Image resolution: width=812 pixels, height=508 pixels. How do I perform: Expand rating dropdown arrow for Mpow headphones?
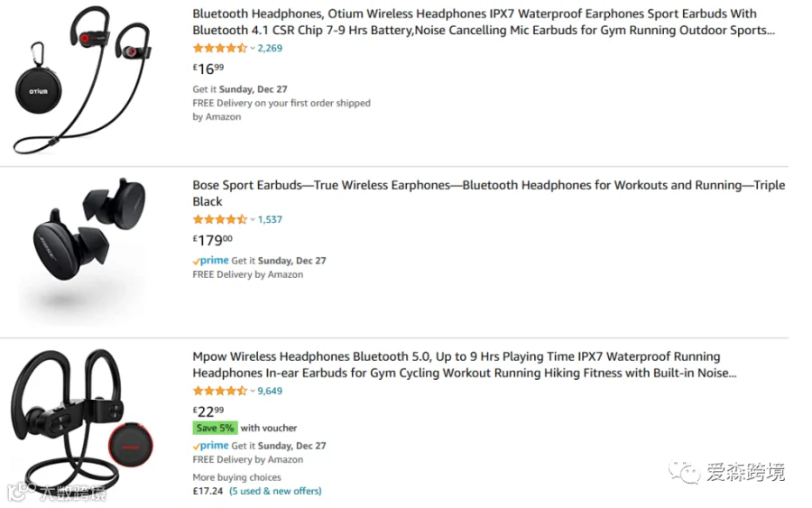point(253,391)
